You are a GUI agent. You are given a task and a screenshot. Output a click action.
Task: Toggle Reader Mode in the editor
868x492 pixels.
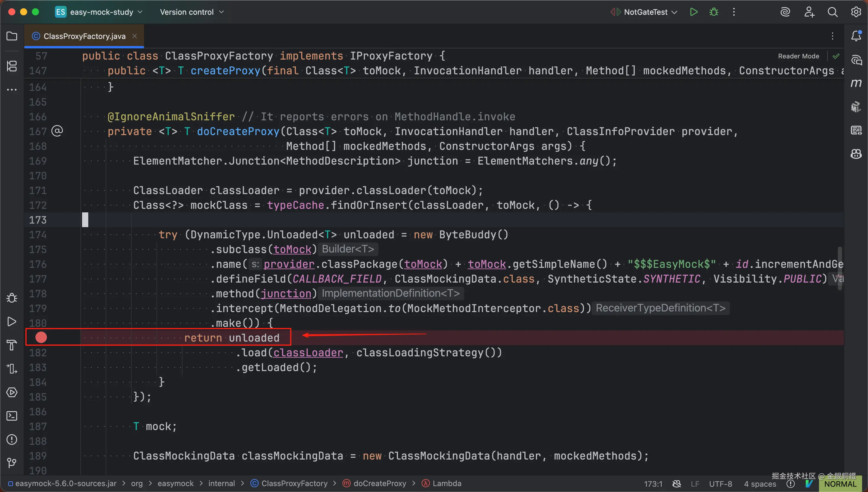[798, 56]
